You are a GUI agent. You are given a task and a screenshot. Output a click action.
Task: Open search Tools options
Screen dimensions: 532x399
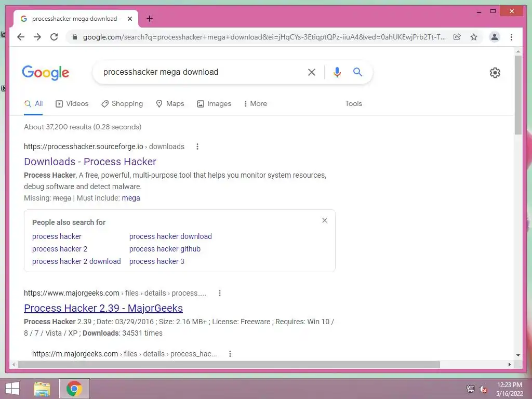353,103
